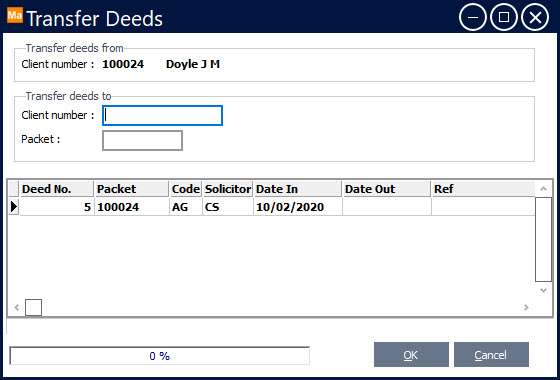
Task: Click the Date Out column header
Action: tap(387, 189)
